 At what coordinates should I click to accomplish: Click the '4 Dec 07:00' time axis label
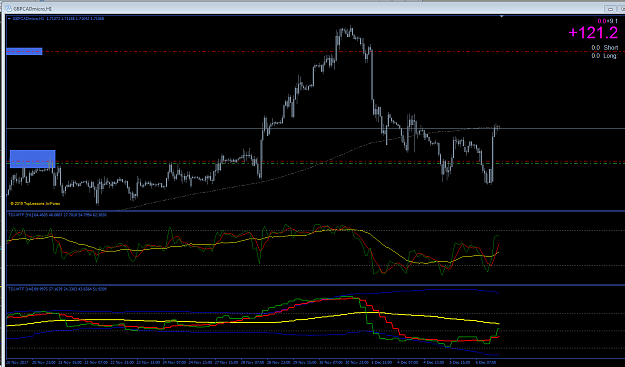tap(408, 363)
